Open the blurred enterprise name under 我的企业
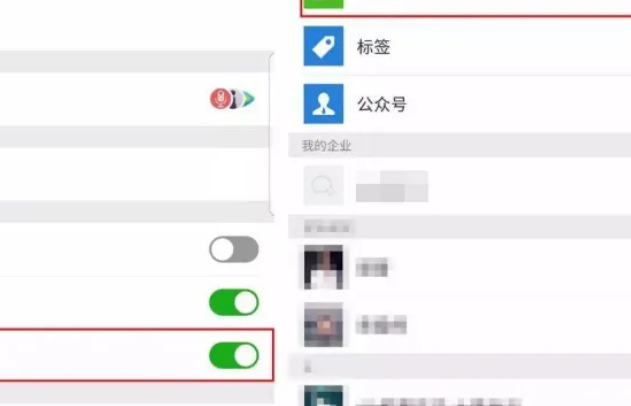 point(392,186)
